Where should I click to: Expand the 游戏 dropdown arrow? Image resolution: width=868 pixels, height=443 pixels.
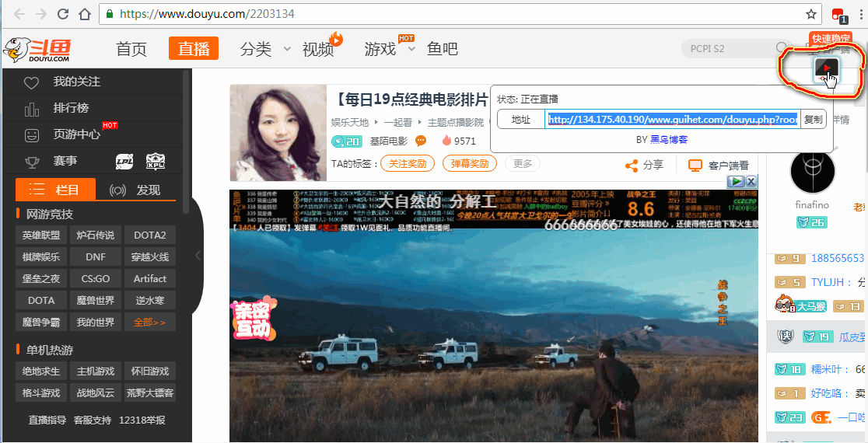click(411, 49)
